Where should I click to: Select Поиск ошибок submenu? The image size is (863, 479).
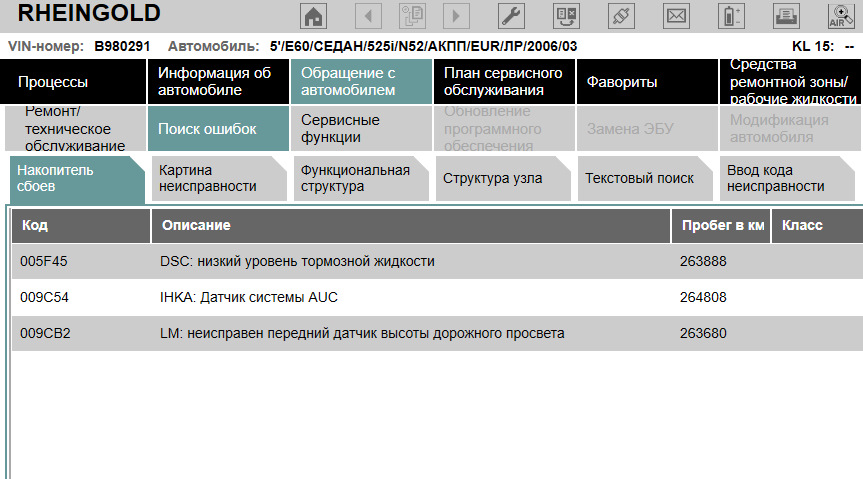[x=219, y=128]
